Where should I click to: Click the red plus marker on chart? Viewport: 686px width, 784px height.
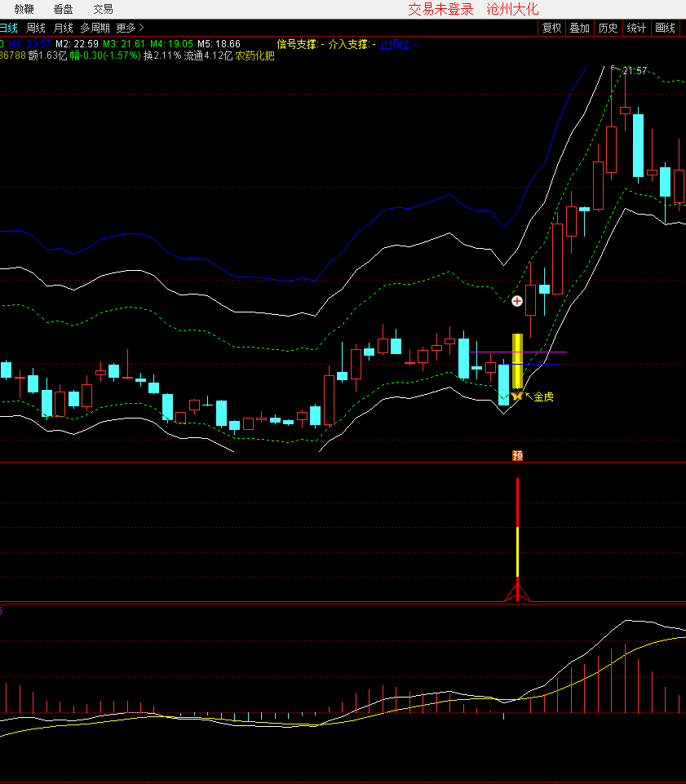pos(516,301)
